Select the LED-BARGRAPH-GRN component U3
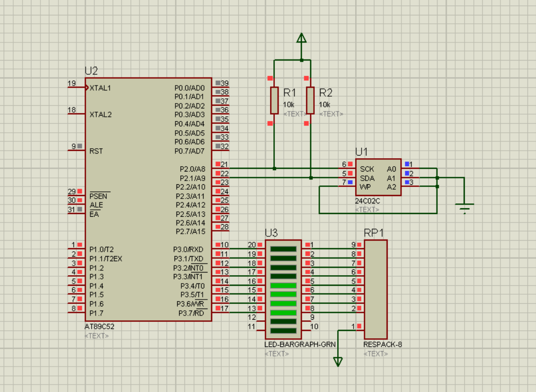The image size is (536, 392). pyautogui.click(x=283, y=289)
